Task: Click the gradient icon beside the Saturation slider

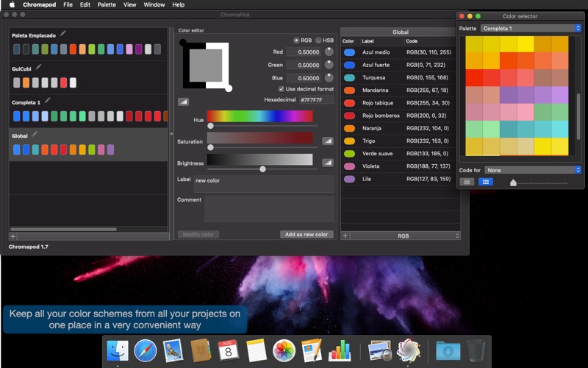Action: coord(328,141)
